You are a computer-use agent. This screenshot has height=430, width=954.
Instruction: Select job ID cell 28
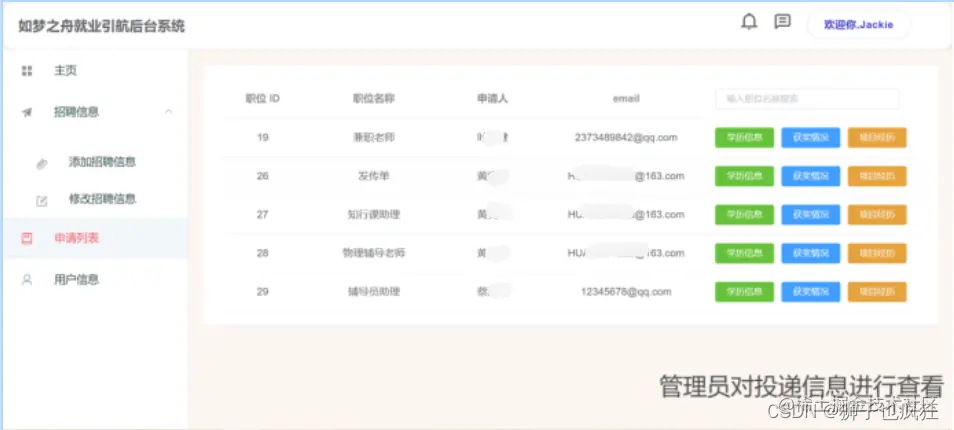tap(262, 253)
